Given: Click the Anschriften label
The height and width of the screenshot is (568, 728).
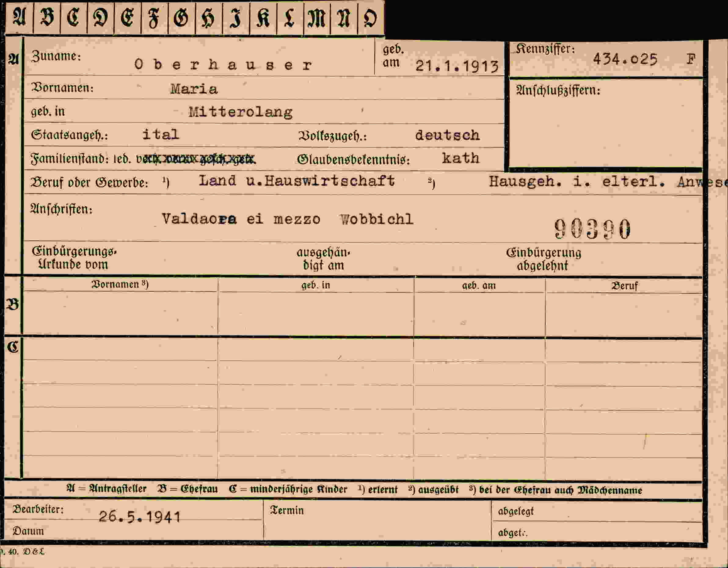Looking at the screenshot, I should click(61, 209).
